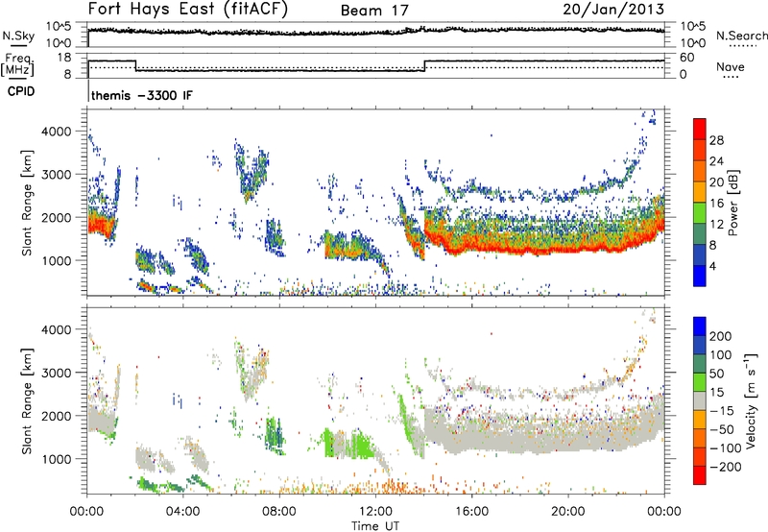
Task: Click the light green segment of the power color bar
Action: pos(700,213)
